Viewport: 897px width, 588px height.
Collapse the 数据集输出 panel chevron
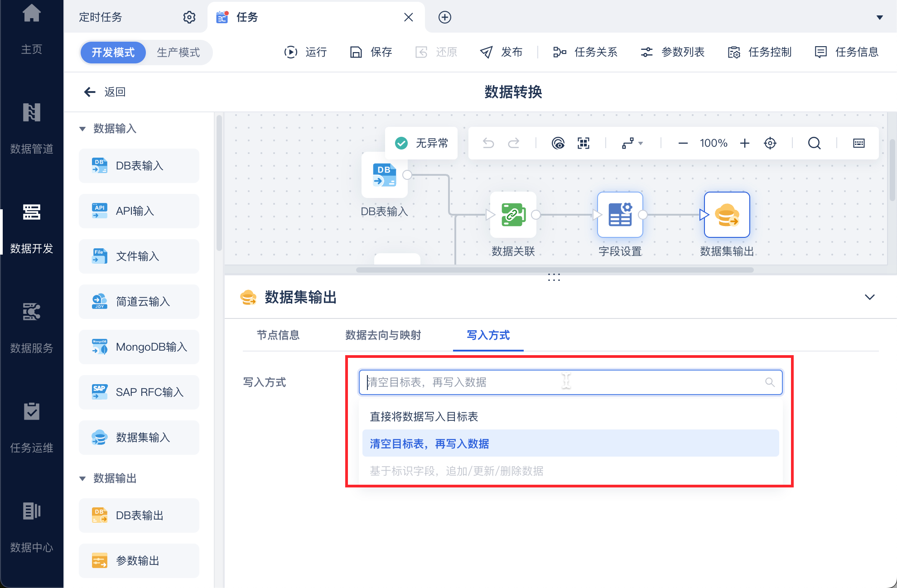[x=869, y=297]
